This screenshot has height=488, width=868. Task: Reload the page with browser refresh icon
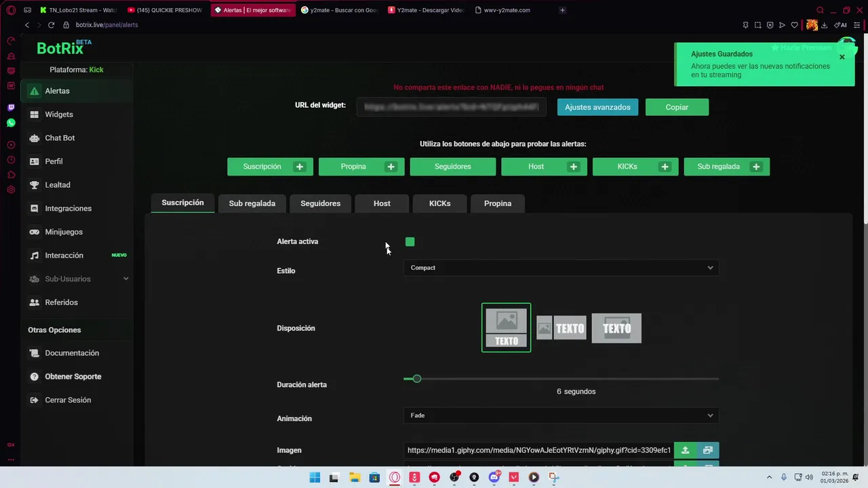tap(51, 25)
